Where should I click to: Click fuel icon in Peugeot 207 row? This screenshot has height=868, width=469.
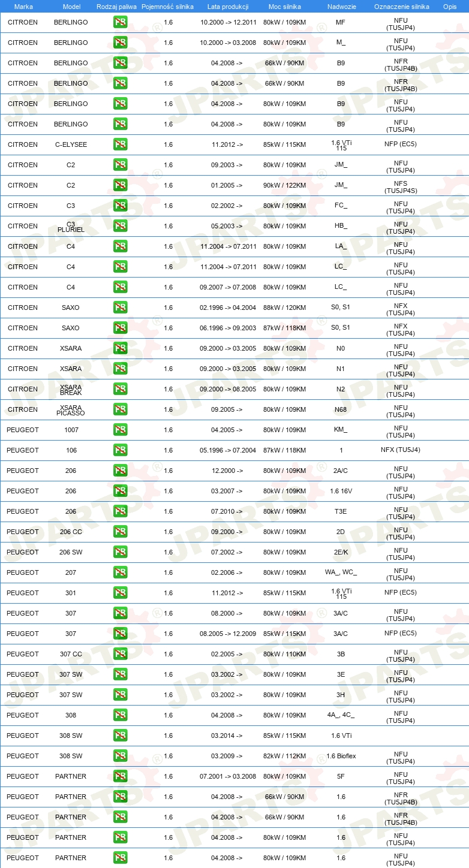click(120, 572)
